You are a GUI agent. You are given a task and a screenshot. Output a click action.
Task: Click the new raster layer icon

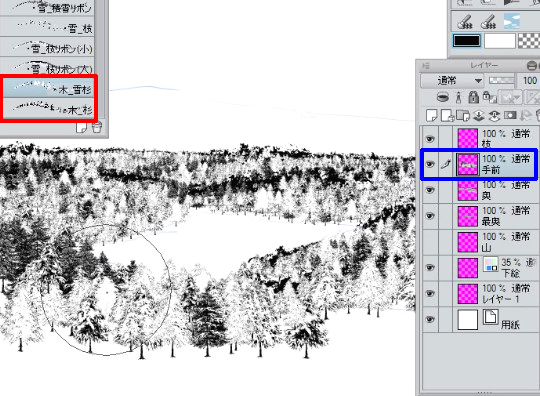[x=432, y=116]
